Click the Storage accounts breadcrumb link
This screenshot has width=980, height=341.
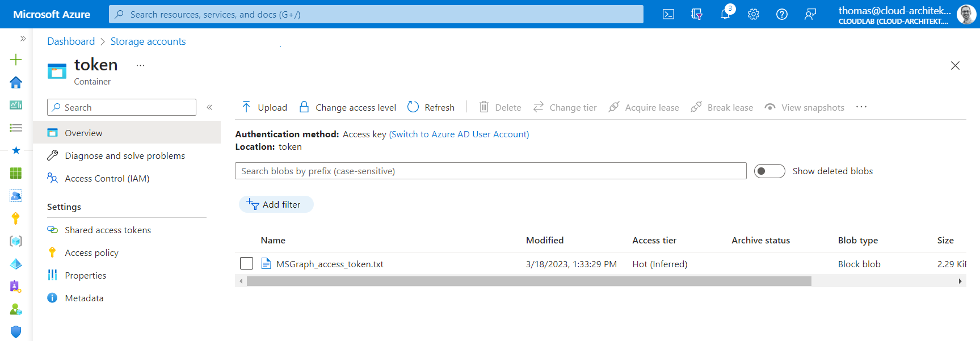[148, 41]
